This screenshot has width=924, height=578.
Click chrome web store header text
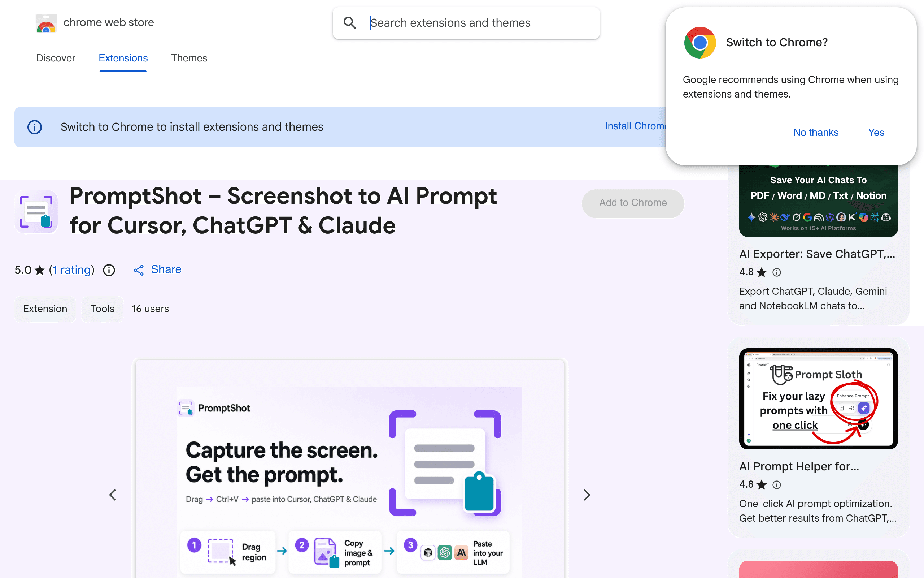108,22
